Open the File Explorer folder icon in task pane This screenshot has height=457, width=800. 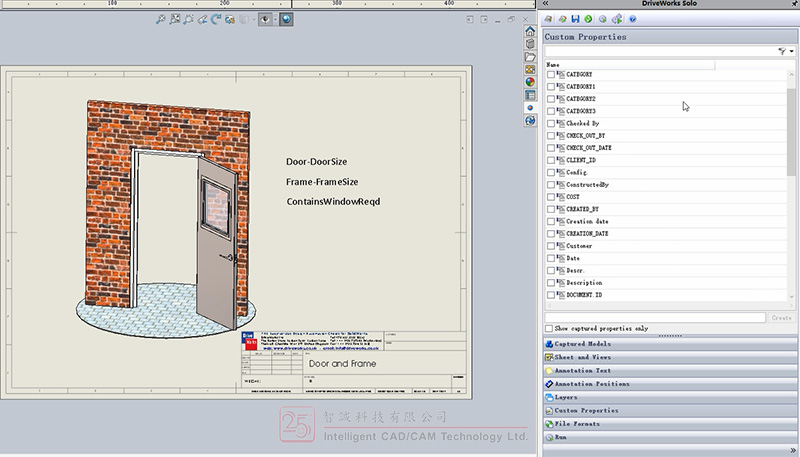tap(530, 57)
